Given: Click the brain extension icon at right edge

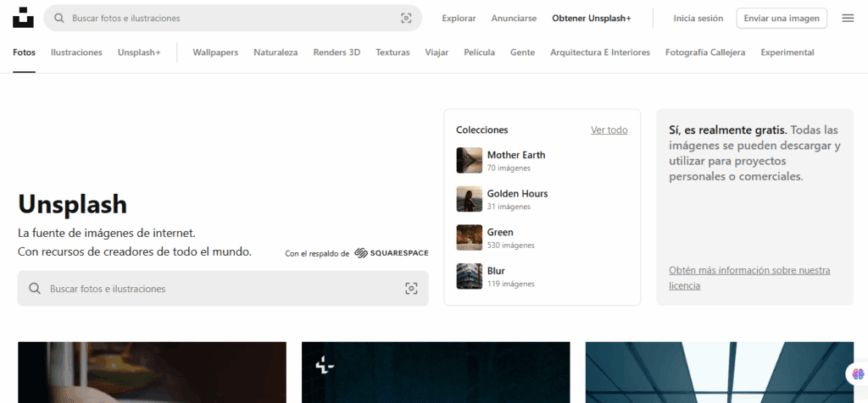Looking at the screenshot, I should tap(858, 373).
